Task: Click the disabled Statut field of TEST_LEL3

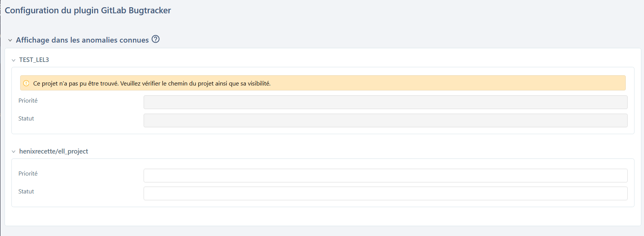Action: (x=385, y=120)
